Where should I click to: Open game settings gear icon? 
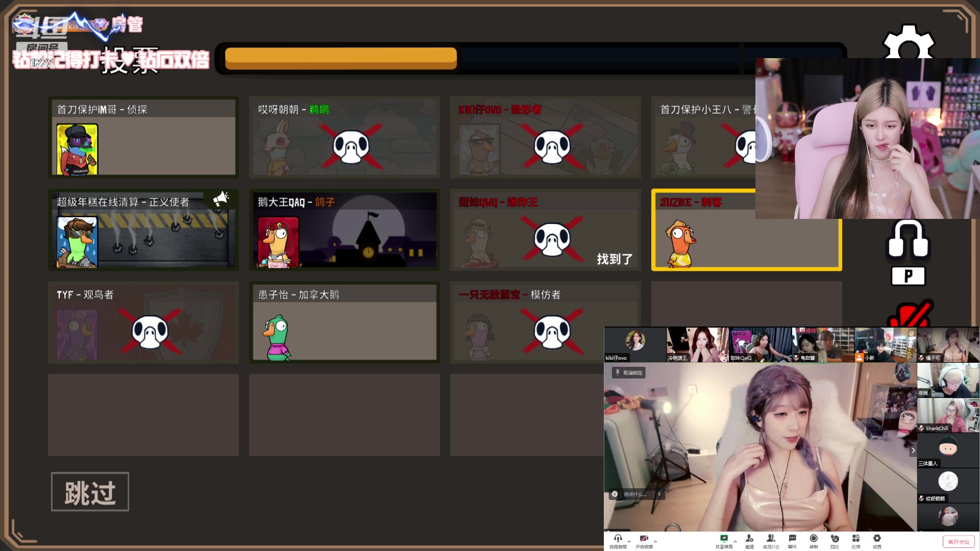tap(908, 43)
